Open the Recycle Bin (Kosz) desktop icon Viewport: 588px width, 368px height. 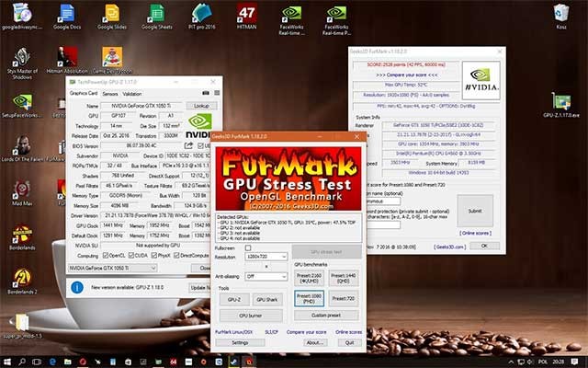561,17
